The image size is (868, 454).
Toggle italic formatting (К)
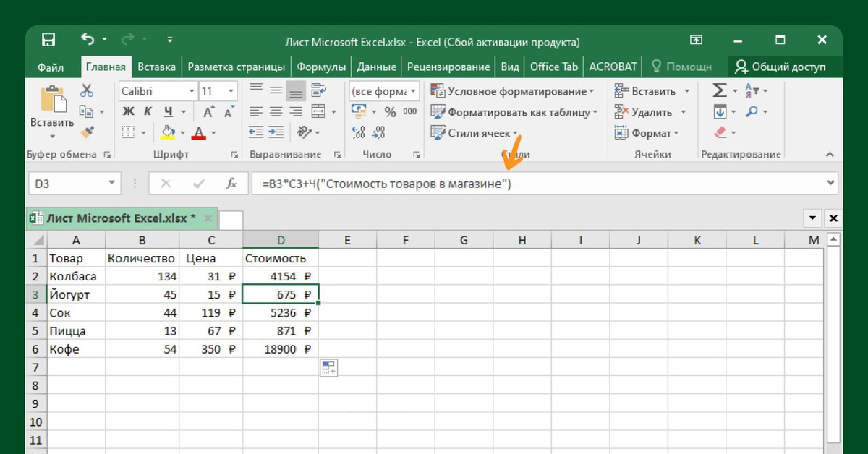(x=148, y=111)
